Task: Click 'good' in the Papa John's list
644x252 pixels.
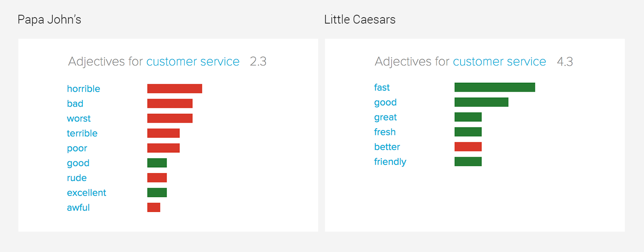Action: point(78,163)
